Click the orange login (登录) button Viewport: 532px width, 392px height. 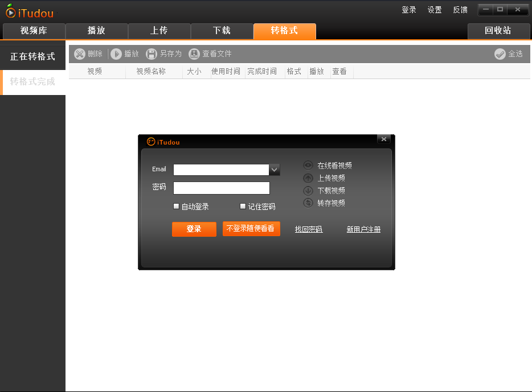click(x=194, y=229)
